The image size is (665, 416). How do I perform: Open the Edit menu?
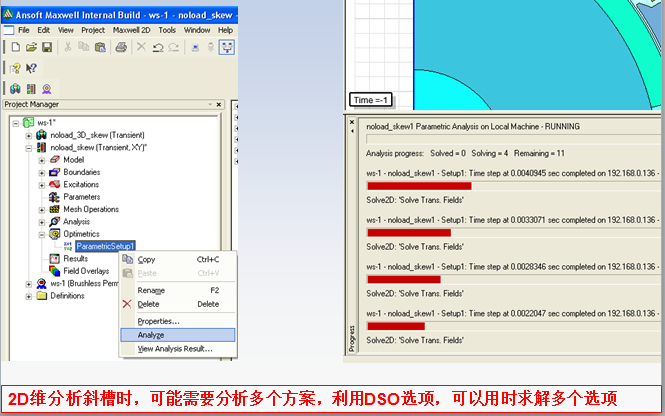tap(44, 30)
